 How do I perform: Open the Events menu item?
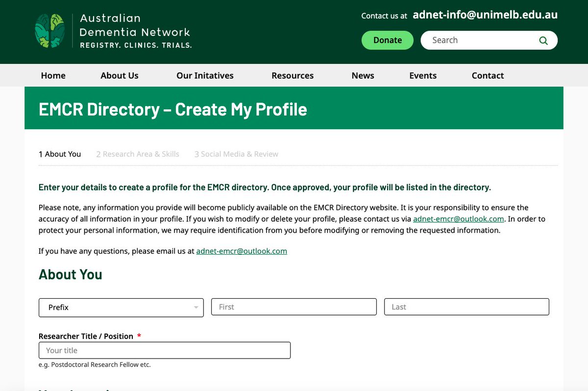423,76
